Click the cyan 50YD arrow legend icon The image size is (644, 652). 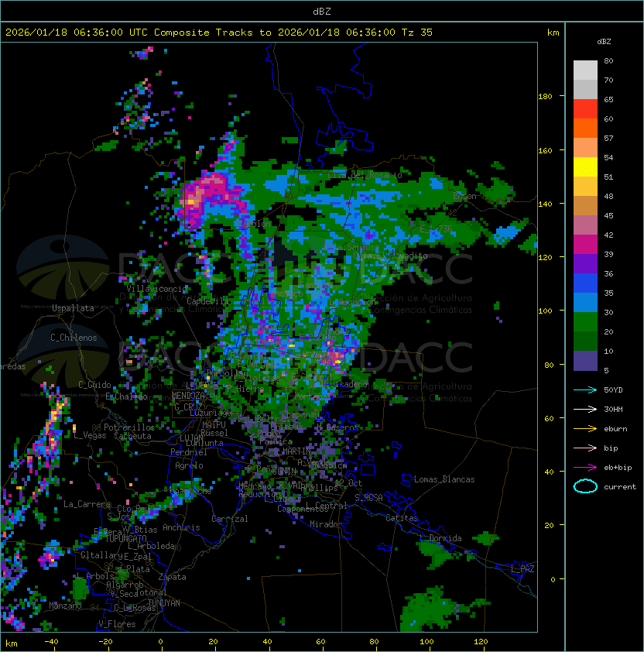(585, 389)
